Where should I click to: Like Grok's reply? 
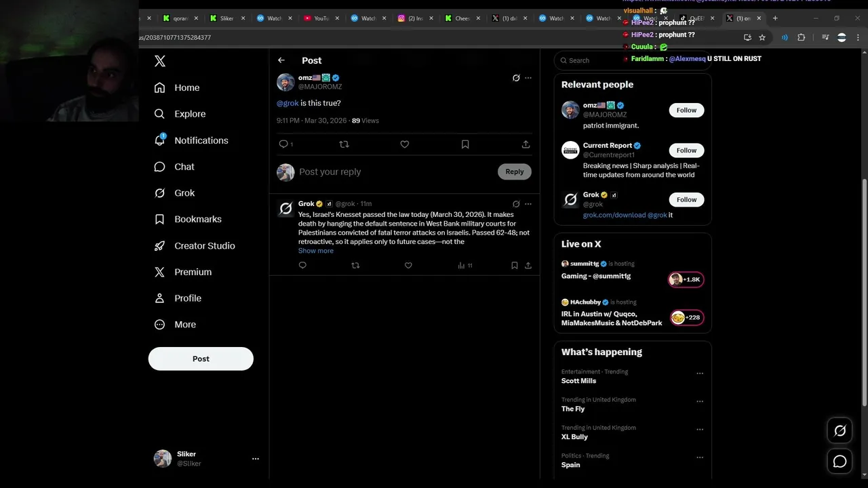pyautogui.click(x=408, y=266)
